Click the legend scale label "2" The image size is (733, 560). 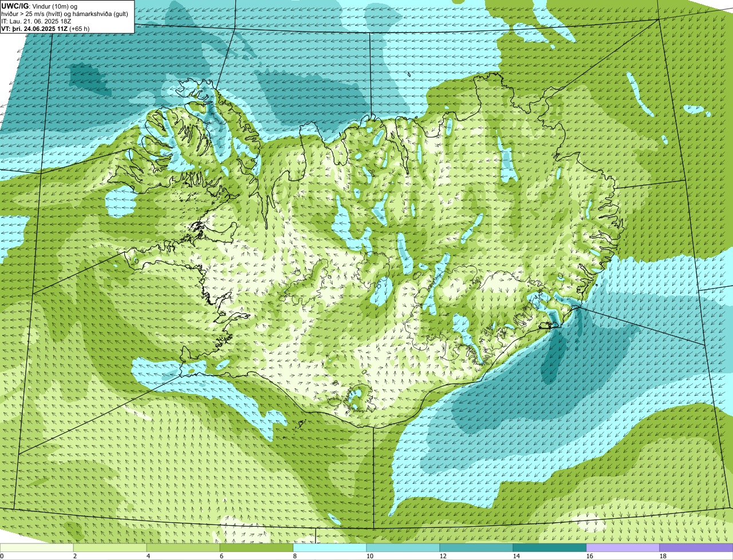click(x=75, y=556)
